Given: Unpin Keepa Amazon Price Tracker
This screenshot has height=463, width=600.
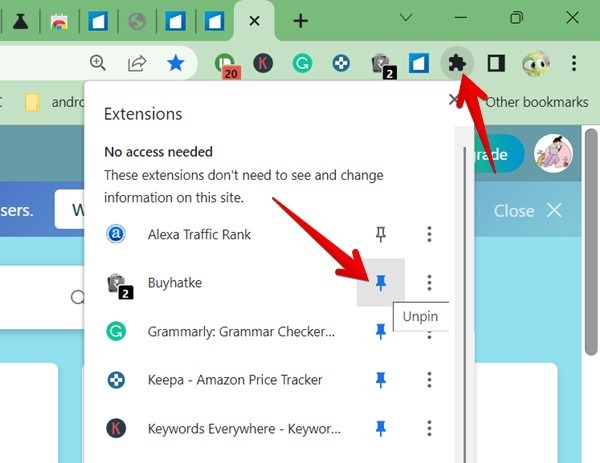Looking at the screenshot, I should [x=381, y=380].
